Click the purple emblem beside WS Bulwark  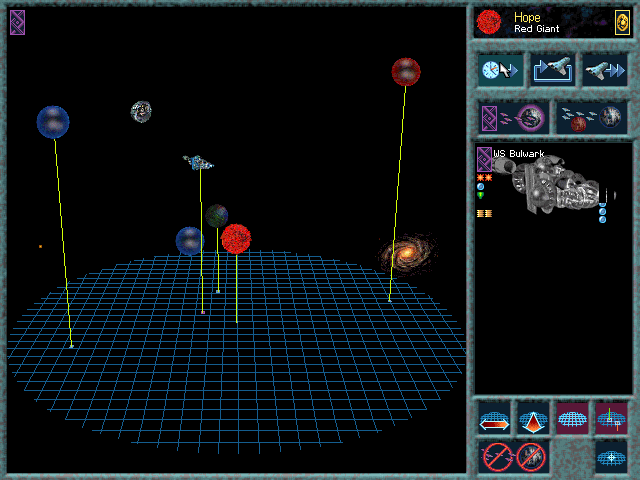click(x=484, y=159)
